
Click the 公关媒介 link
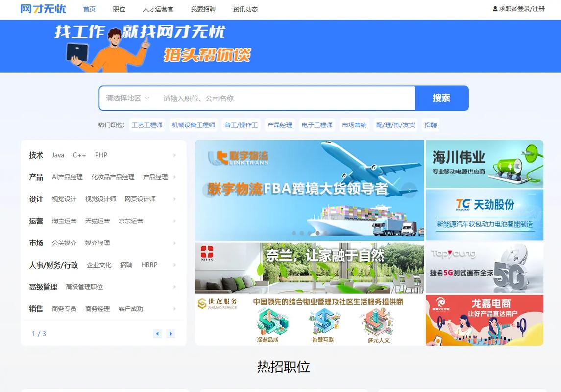click(x=64, y=243)
